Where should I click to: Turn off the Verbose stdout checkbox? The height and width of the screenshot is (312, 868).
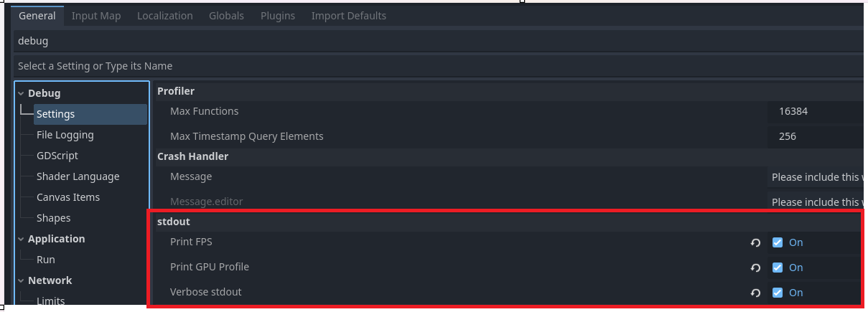[x=778, y=293]
